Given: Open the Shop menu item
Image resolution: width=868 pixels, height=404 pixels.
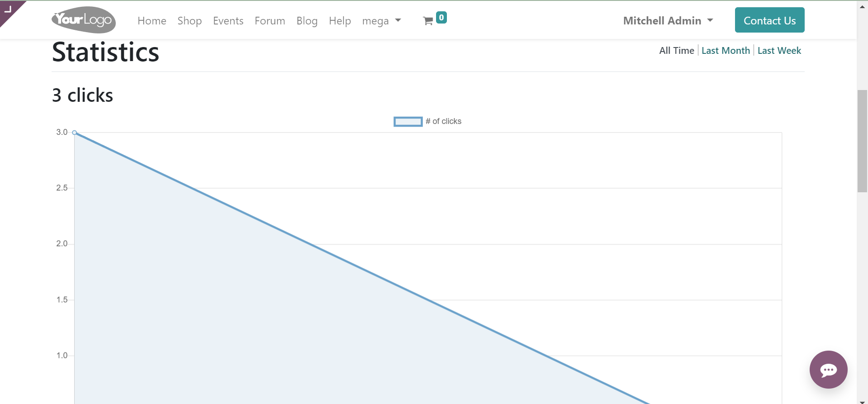Looking at the screenshot, I should point(190,21).
